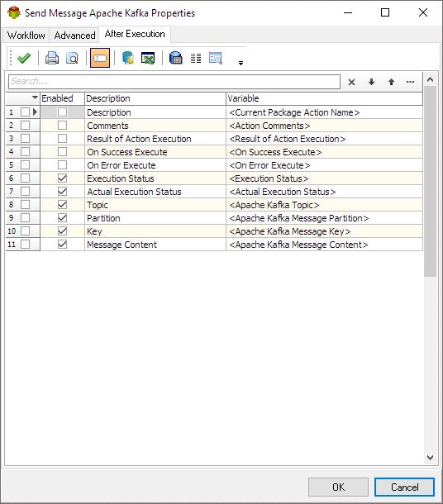Switch to the Workflow tab
443x504 pixels.
(26, 36)
